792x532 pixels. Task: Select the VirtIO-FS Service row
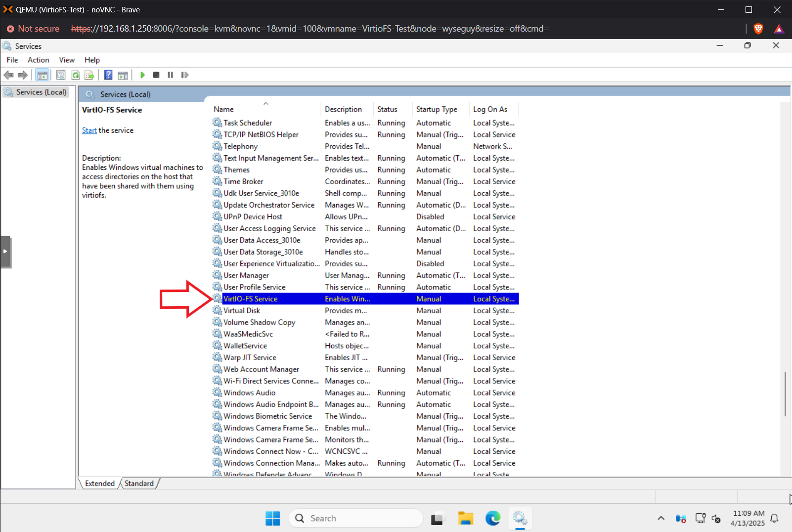click(365, 299)
